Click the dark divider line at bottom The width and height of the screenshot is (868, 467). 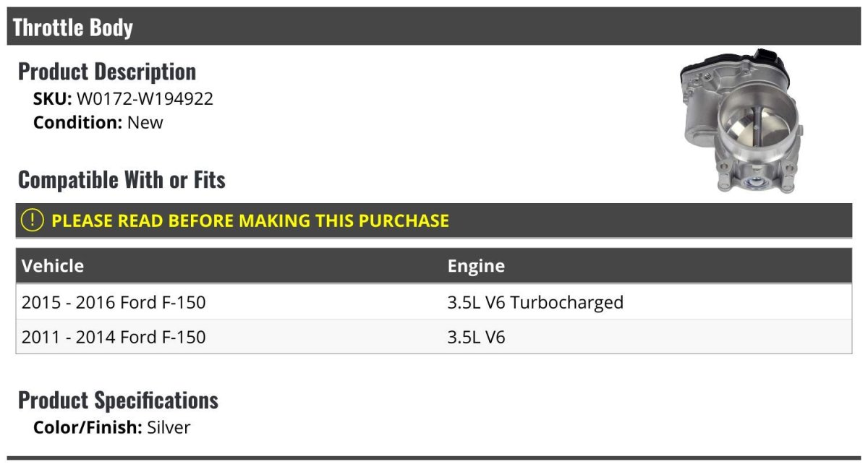click(434, 458)
